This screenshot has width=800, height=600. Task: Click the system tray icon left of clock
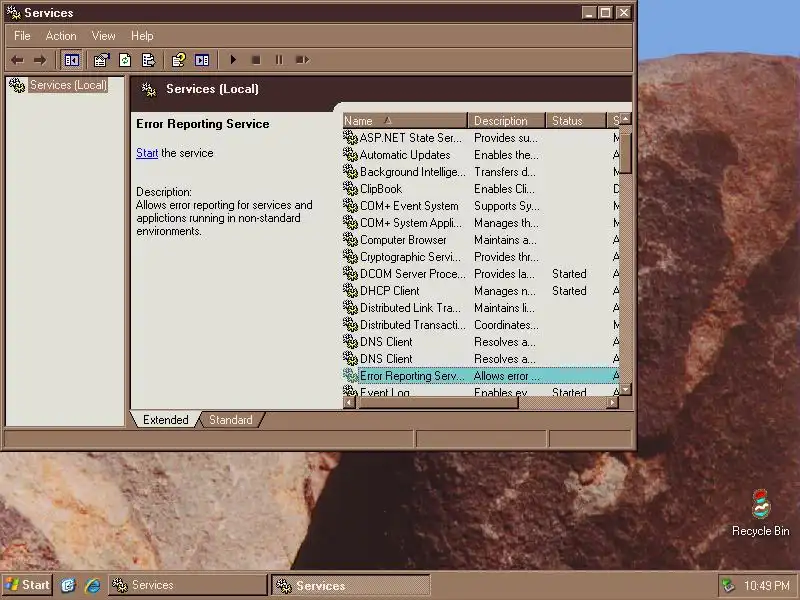point(728,586)
